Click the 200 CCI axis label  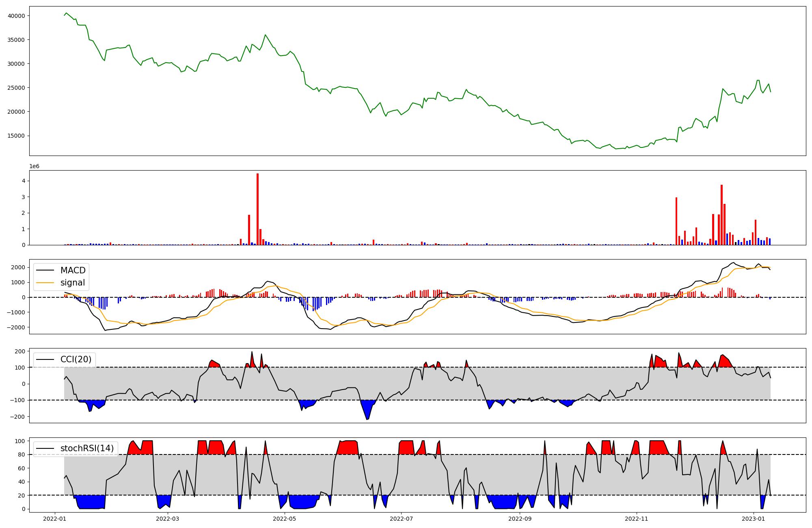(x=20, y=351)
